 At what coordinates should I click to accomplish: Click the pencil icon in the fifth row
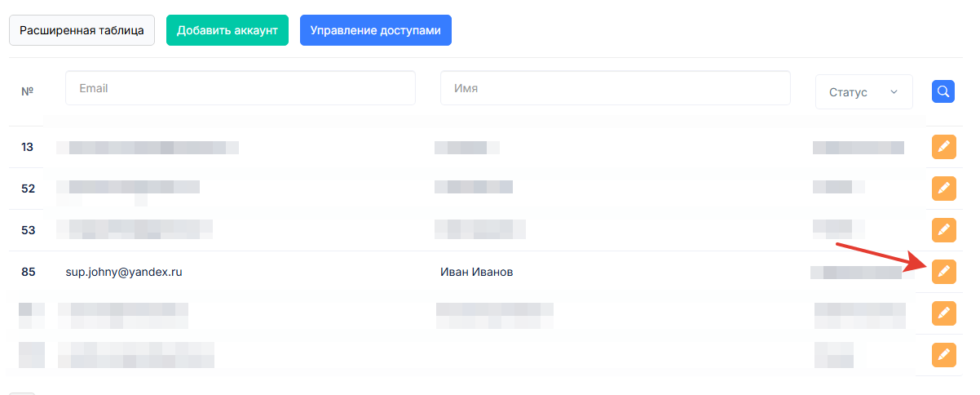(943, 313)
